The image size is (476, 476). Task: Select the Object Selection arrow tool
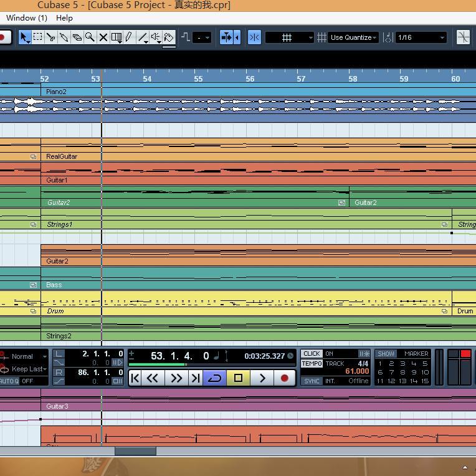click(24, 37)
